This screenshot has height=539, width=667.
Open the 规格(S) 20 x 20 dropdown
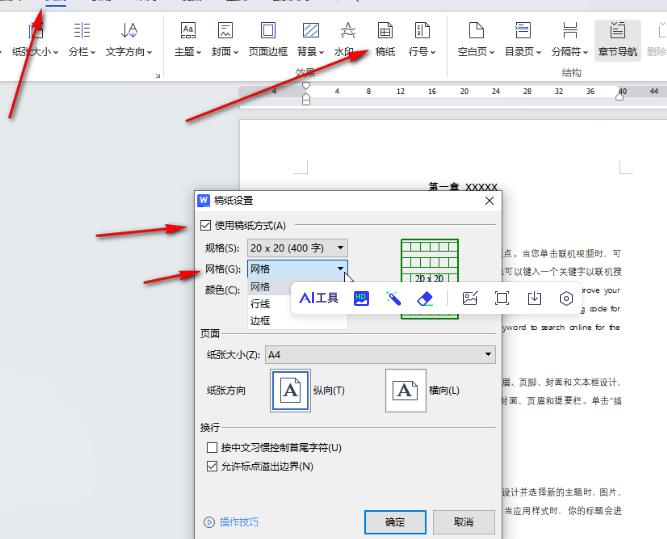click(x=297, y=248)
